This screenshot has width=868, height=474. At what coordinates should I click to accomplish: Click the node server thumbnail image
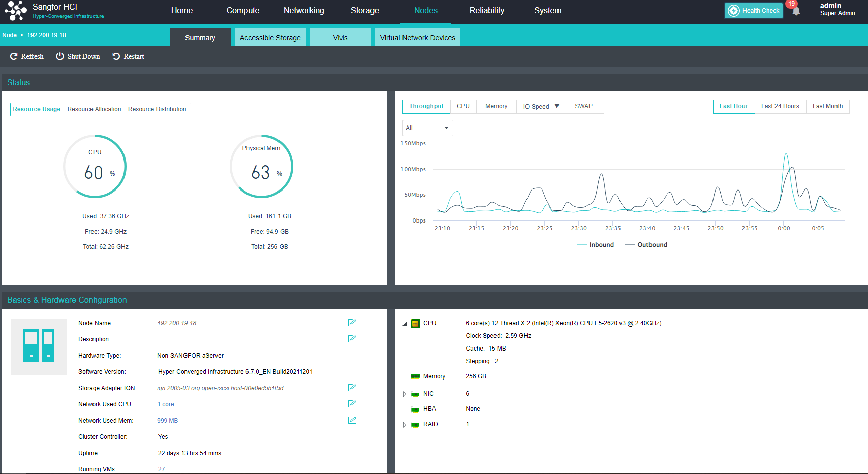click(39, 347)
